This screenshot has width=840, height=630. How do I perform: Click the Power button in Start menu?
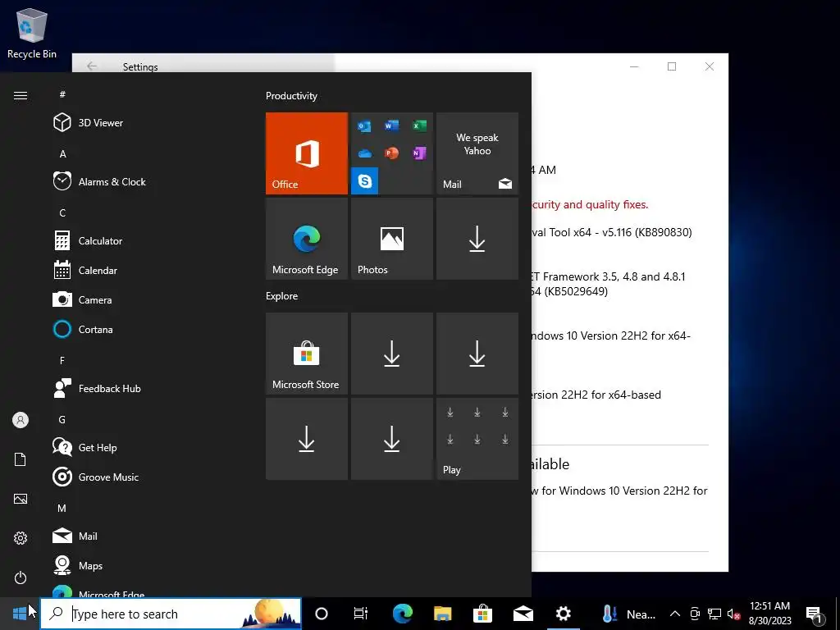[21, 577]
